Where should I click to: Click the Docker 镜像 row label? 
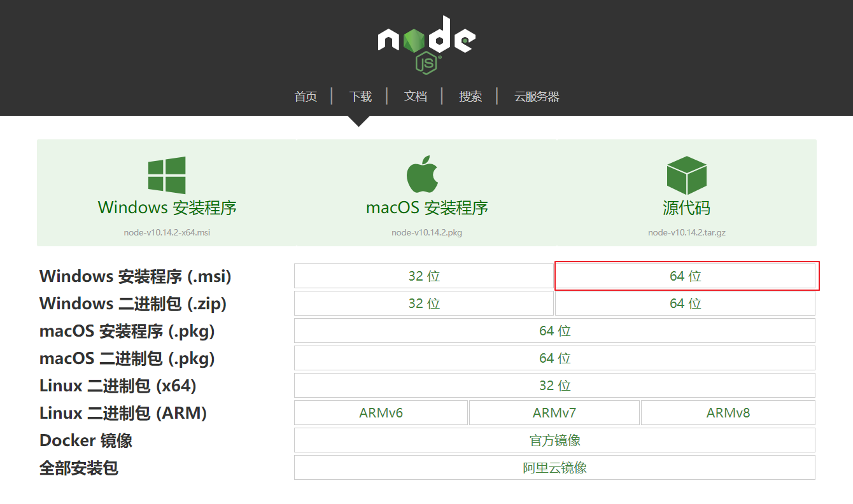[86, 440]
